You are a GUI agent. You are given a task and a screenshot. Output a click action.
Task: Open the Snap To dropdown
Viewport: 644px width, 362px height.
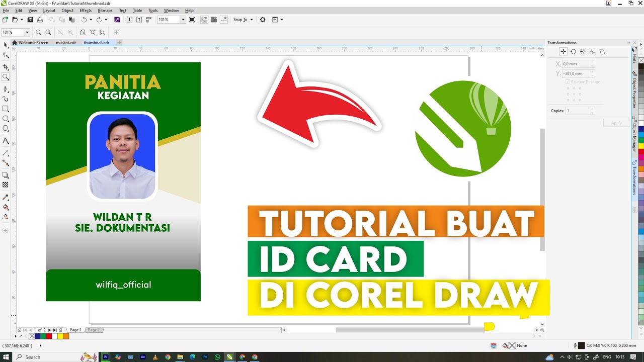(x=243, y=20)
